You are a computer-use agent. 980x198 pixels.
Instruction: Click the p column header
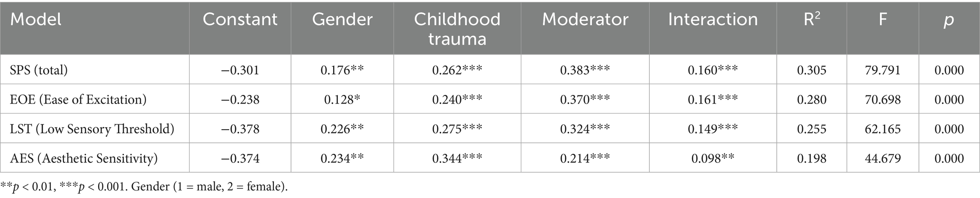949,19
